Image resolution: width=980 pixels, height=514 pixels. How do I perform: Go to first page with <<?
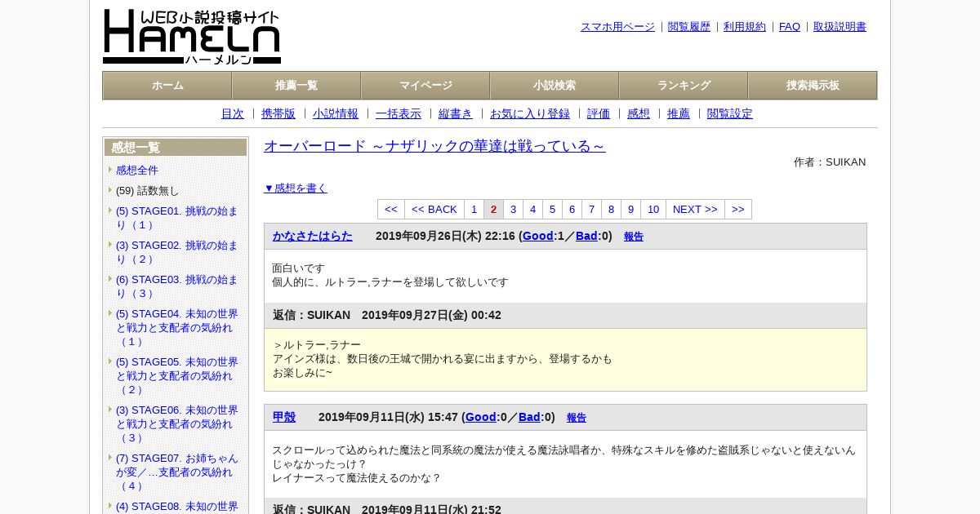pos(391,210)
